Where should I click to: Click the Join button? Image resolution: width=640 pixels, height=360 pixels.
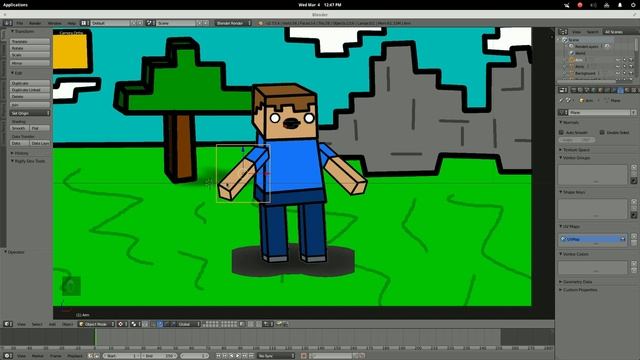tap(30, 105)
